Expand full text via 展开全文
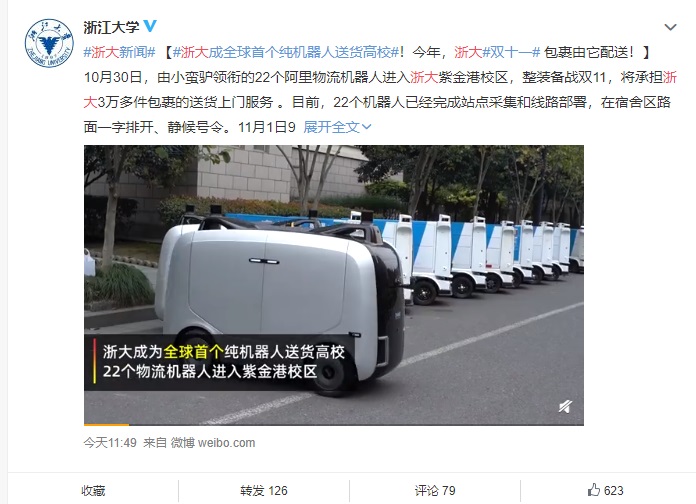This screenshot has width=696, height=504. coord(331,127)
